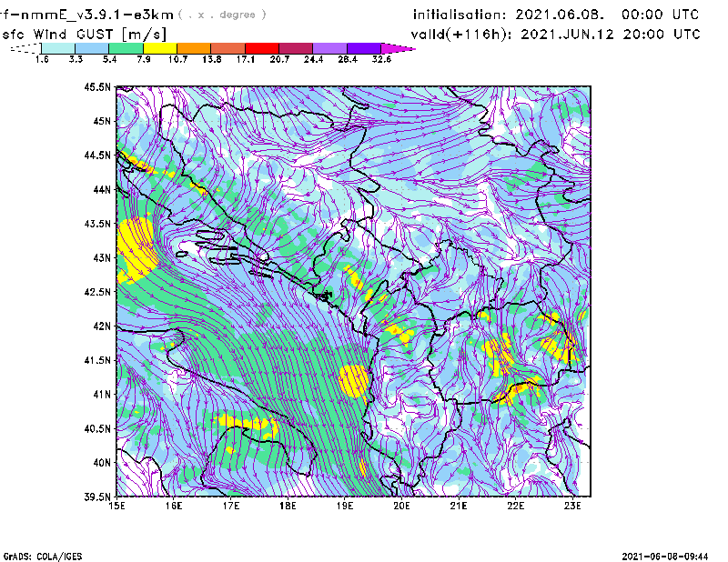Click the green 5.4–7.9 legend swatch
The height and width of the screenshot is (562, 728).
coord(126,48)
